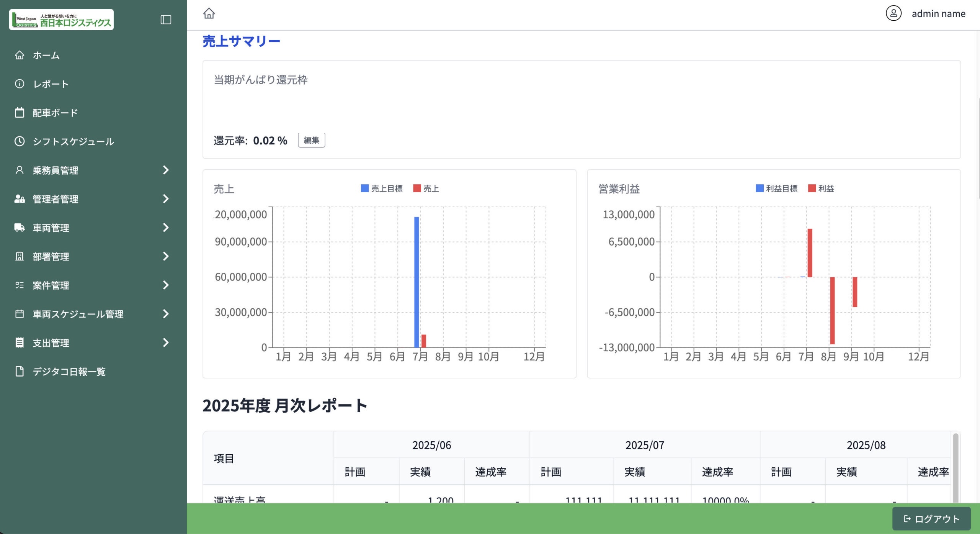
Task: Open 車両スケジュール管理 menu item
Action: coord(78,314)
